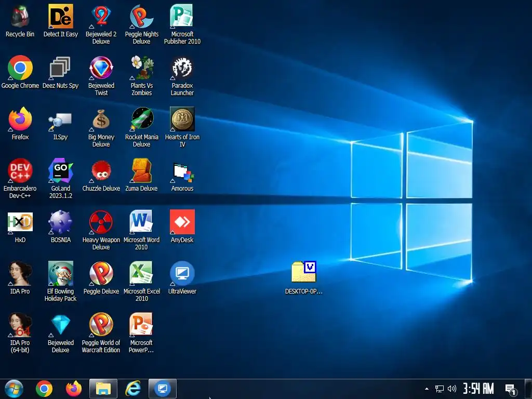Open the Action Center notification icon
Image resolution: width=532 pixels, height=399 pixels.
point(510,389)
